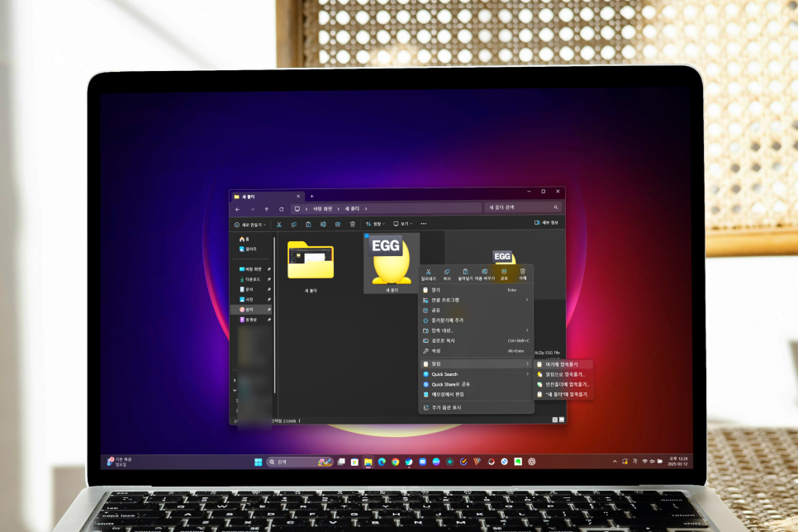Image resolution: width=798 pixels, height=532 pixels.
Task: Click the Delete trash icon in Explorer toolbar
Action: click(353, 225)
